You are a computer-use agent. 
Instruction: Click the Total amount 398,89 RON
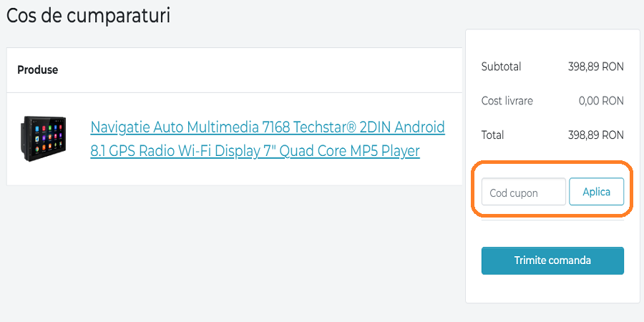pos(596,135)
